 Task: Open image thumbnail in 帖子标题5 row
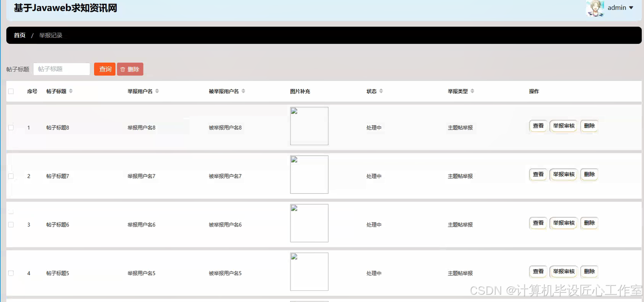[x=309, y=272]
